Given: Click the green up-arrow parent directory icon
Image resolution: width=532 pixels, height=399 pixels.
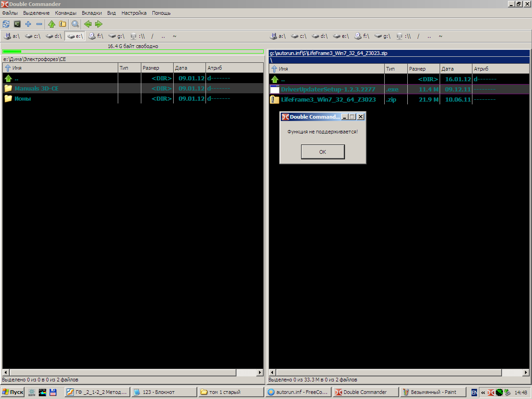Looking at the screenshot, I should point(52,24).
